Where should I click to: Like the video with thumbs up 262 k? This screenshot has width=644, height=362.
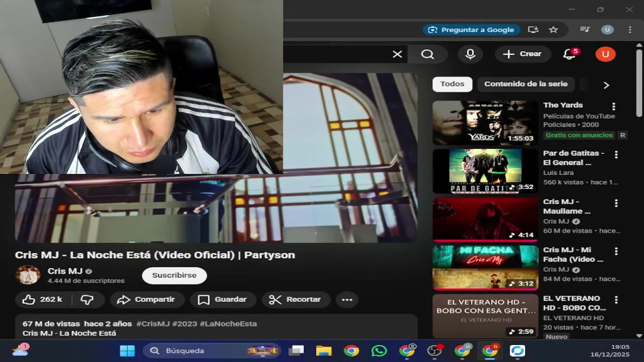point(43,300)
